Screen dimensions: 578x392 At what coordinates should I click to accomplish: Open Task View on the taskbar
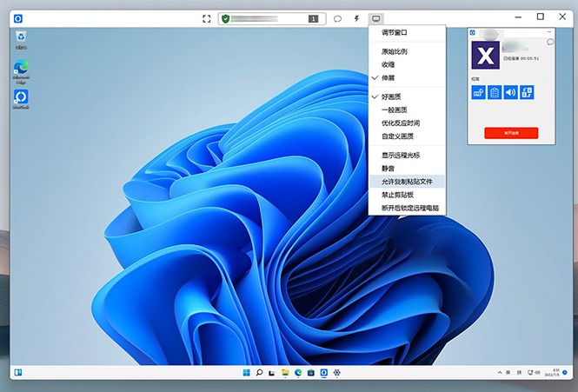[x=272, y=373]
